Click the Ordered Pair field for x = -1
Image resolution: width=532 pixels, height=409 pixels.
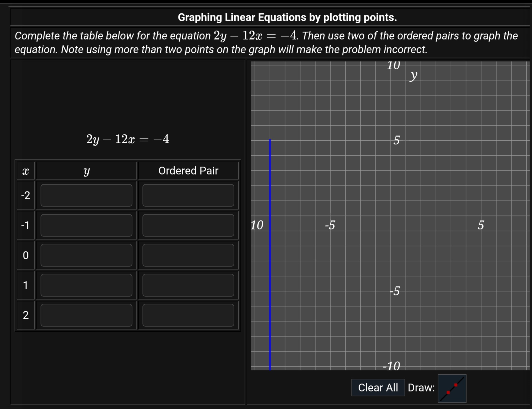pos(189,225)
